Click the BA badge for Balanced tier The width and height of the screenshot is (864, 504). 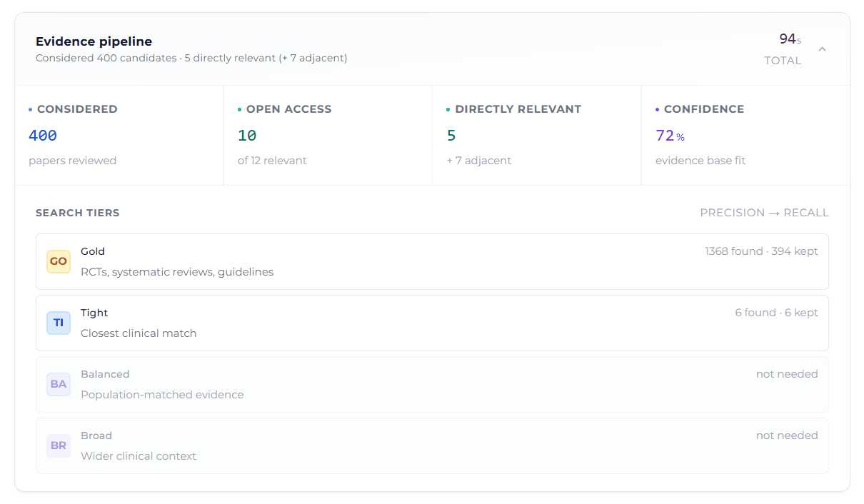tap(59, 384)
